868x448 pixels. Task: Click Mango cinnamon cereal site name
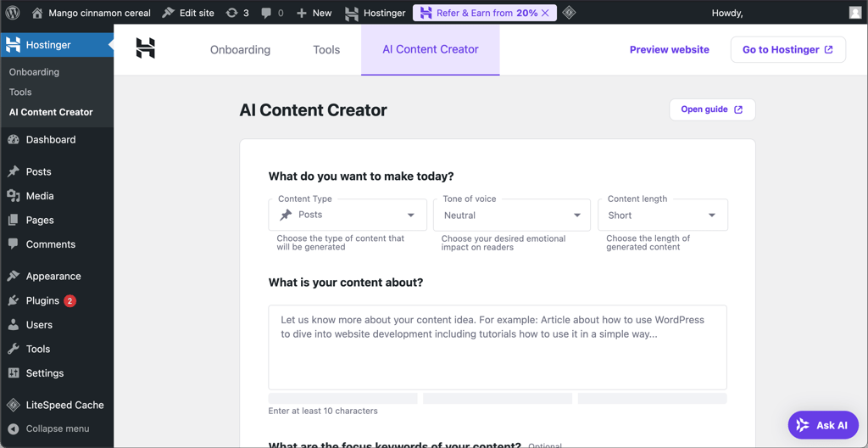[x=100, y=13]
